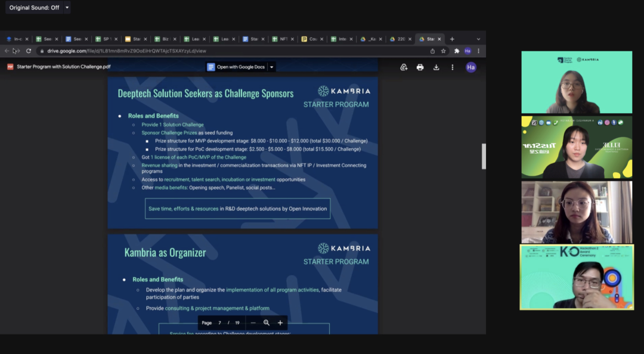Select the participant video with bookshelf background
The width and height of the screenshot is (644, 354).
(577, 212)
